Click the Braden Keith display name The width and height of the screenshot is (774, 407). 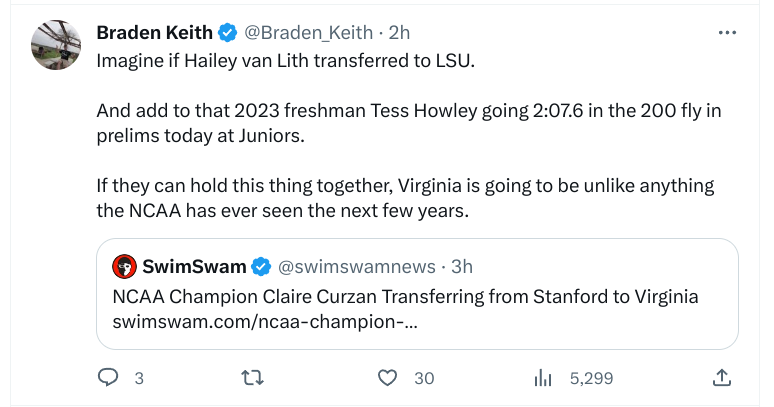click(x=154, y=33)
